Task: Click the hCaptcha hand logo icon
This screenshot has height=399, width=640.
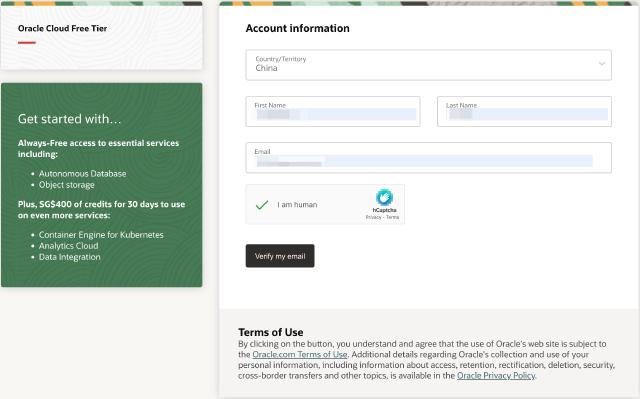Action: (384, 197)
